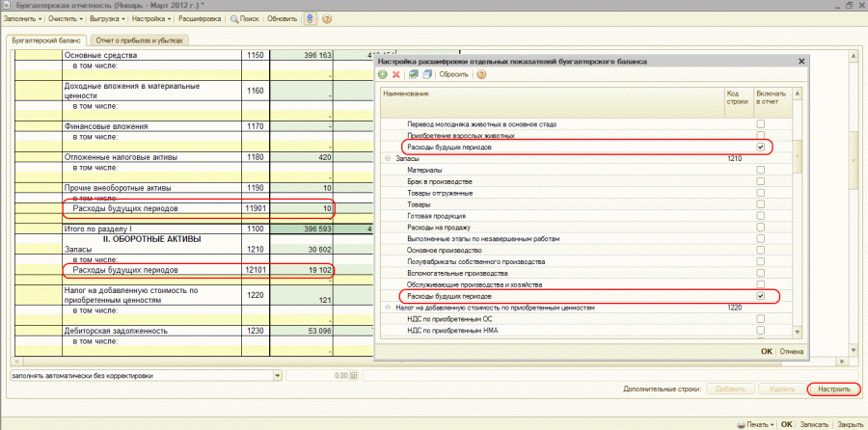Collapse the Запасы tree group

[x=387, y=158]
